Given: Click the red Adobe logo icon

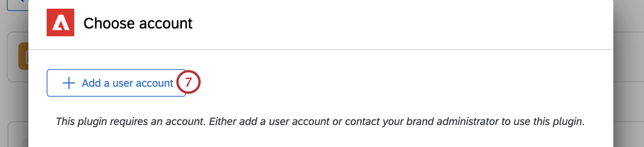Looking at the screenshot, I should pyautogui.click(x=60, y=23).
